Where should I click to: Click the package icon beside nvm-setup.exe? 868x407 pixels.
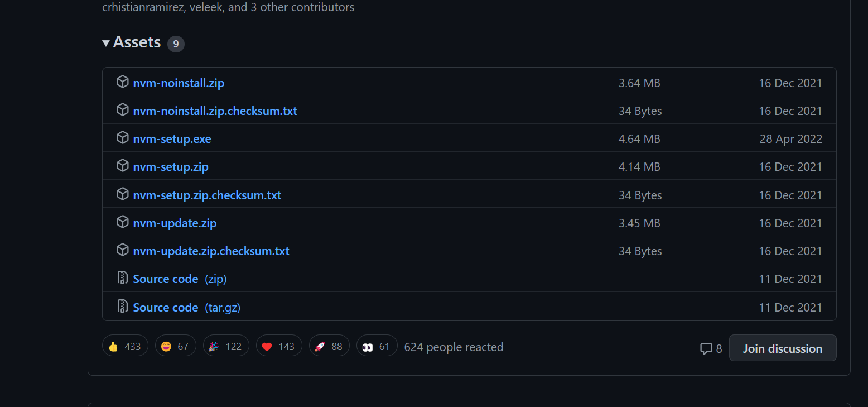[x=123, y=138]
